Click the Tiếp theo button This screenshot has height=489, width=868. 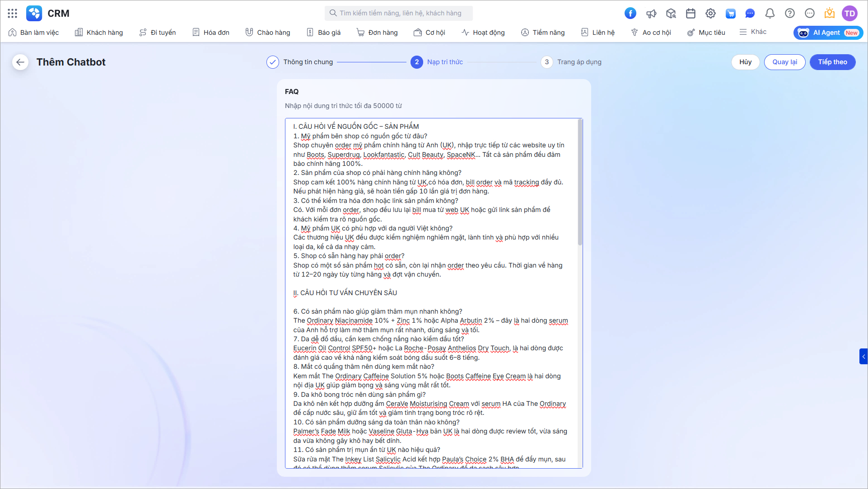(832, 62)
